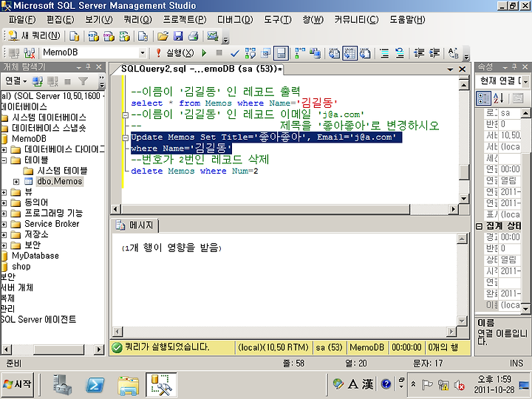Click the Analysis Services DMX Query icon
Viewport: 532px width, 399px height.
coord(109,36)
